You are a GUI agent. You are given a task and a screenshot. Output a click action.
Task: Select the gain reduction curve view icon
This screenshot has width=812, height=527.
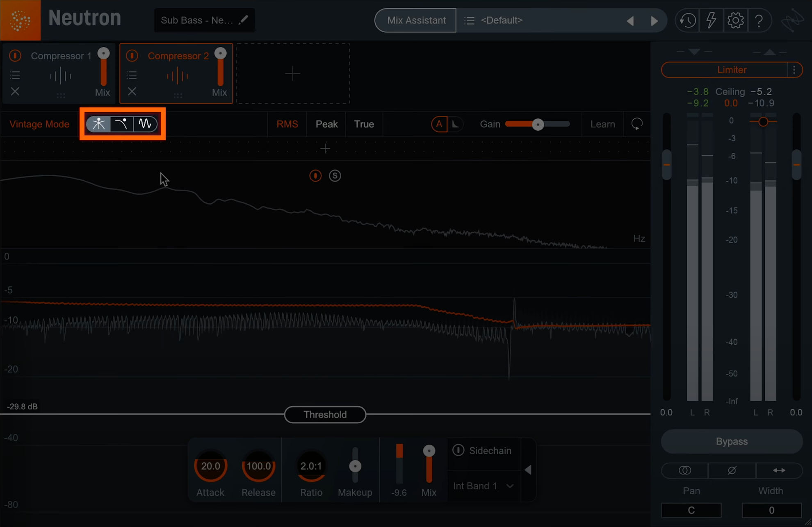coord(122,124)
